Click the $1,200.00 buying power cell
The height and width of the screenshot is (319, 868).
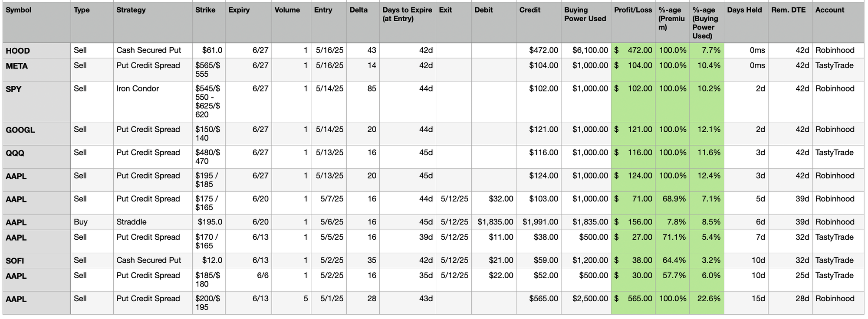(586, 260)
